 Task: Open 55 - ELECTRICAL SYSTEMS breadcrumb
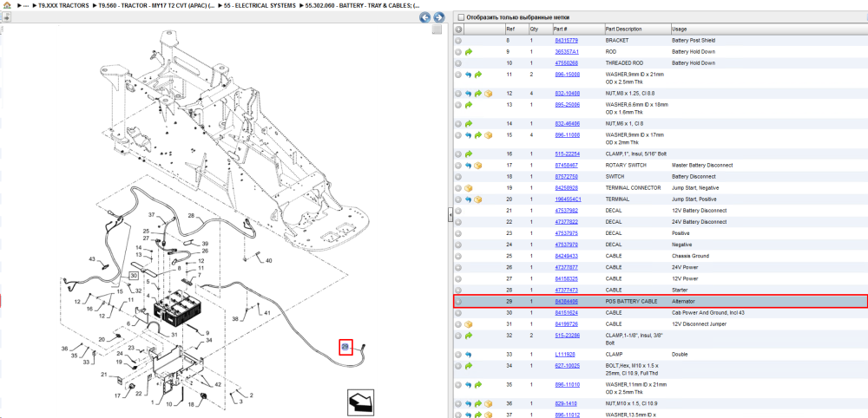click(260, 5)
